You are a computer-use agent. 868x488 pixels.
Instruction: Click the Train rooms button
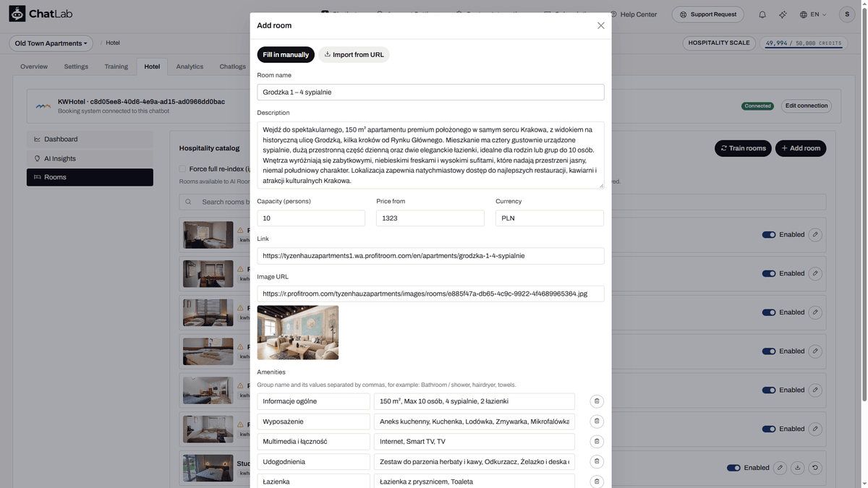coord(743,148)
